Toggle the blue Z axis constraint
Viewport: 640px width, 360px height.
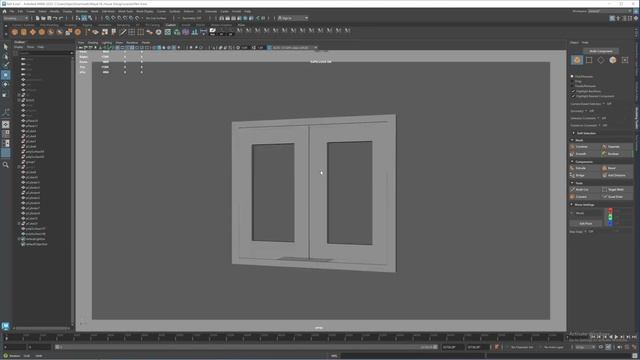(x=610, y=223)
